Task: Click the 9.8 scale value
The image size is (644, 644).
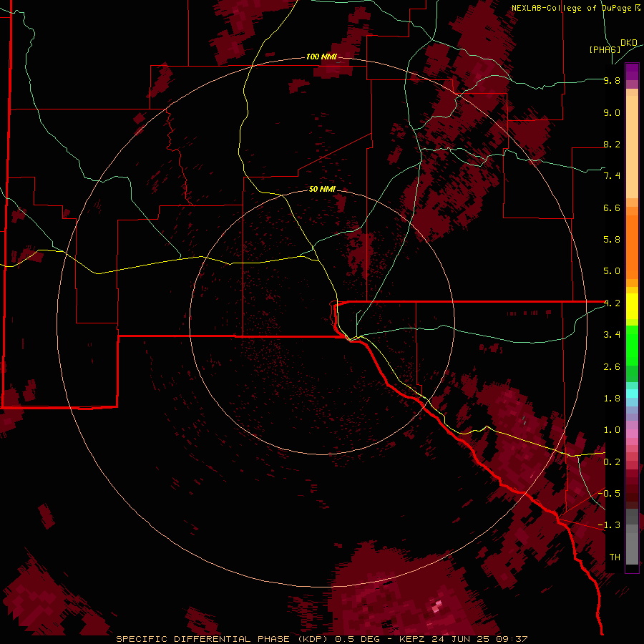Action: (612, 80)
